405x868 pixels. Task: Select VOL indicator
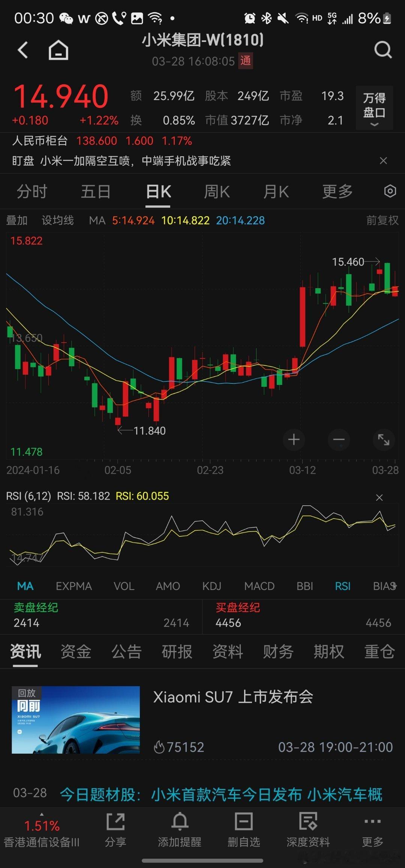pos(124,586)
